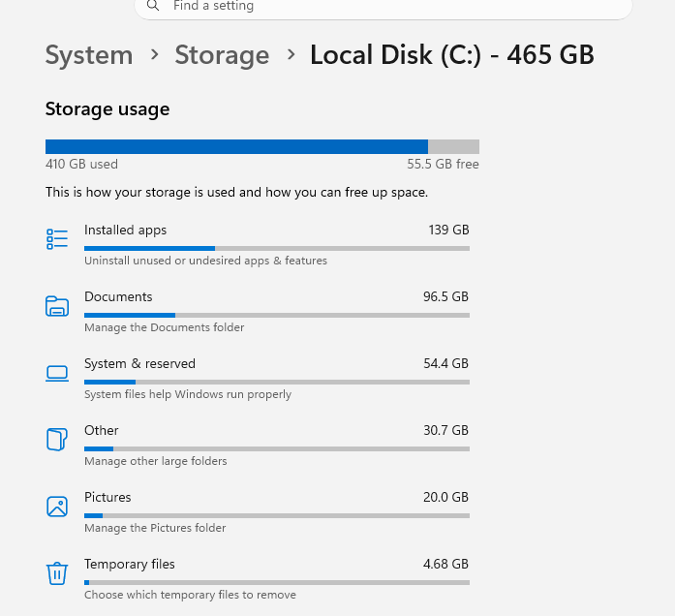Click the Pictures image icon

(57, 507)
